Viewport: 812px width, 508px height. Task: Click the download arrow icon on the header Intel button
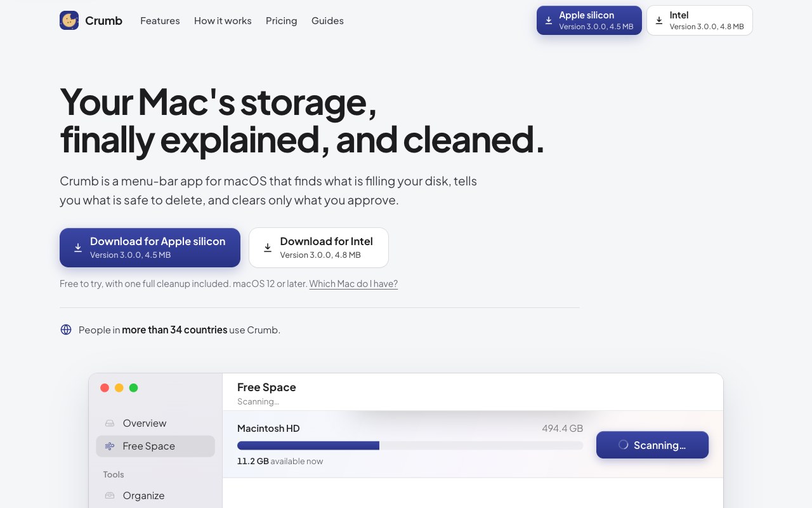coord(659,20)
